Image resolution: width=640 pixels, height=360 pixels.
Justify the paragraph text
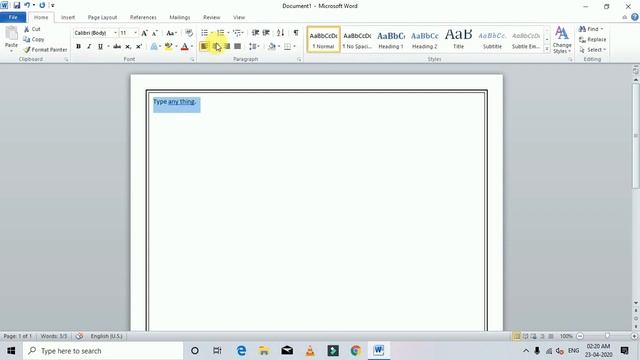[238, 47]
